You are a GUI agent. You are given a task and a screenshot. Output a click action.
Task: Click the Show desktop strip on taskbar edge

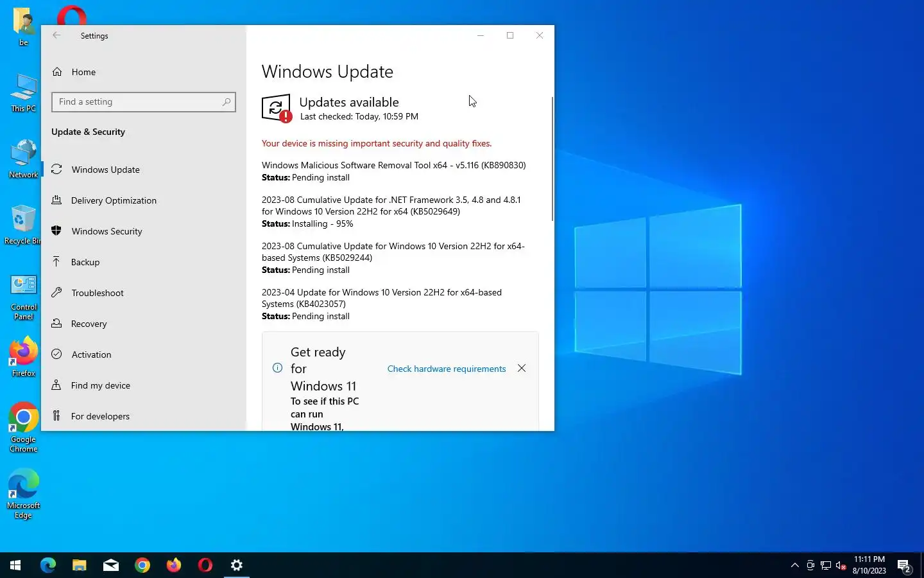point(922,565)
